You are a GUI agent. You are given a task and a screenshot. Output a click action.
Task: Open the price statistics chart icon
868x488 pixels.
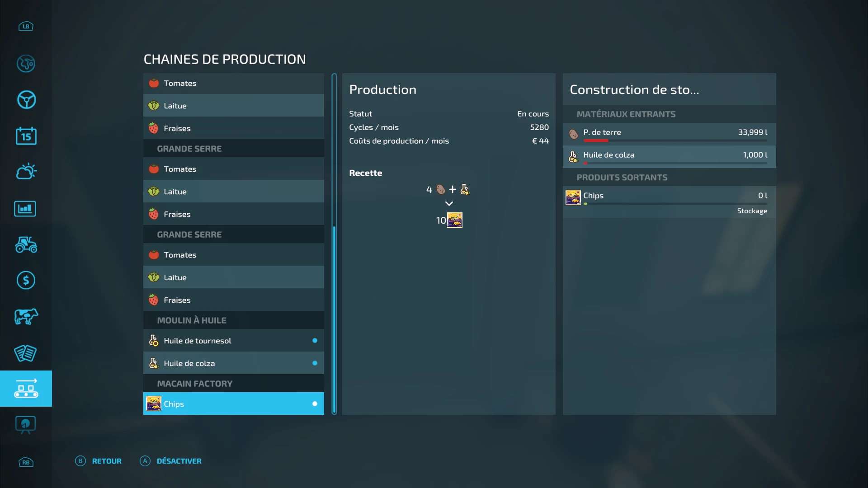pos(25,209)
